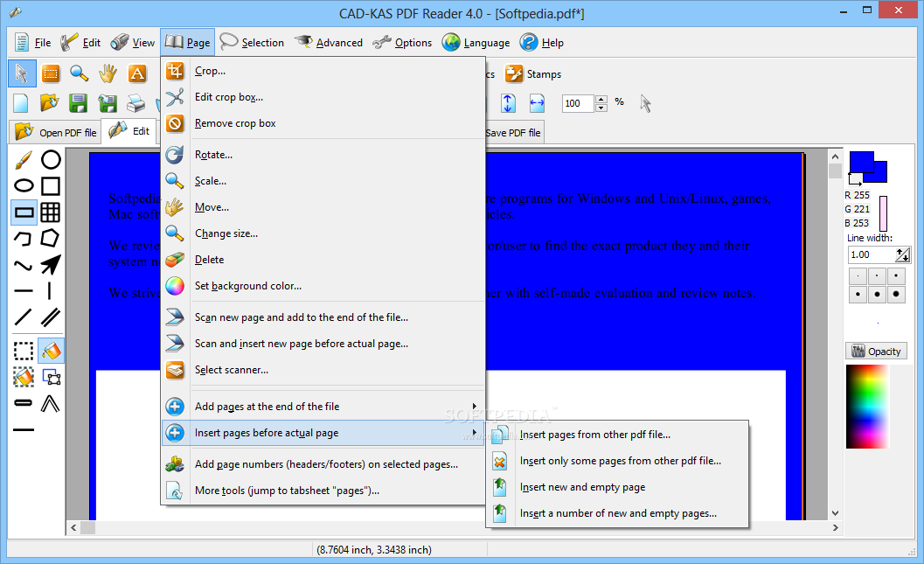
Task: Click the open folder toolbar icon
Action: coord(50,103)
